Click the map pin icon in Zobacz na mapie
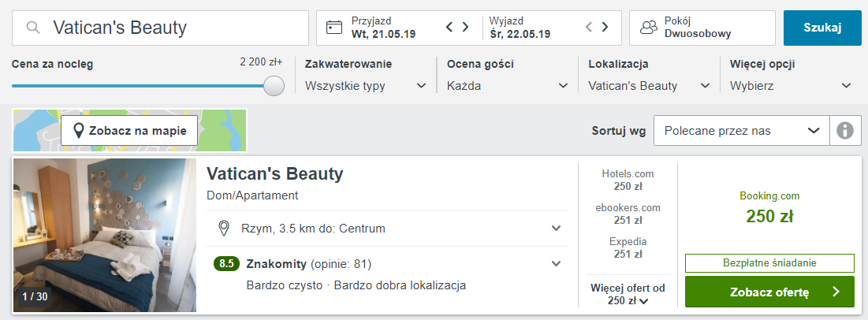Viewport: 868px width, 320px height. pyautogui.click(x=79, y=131)
